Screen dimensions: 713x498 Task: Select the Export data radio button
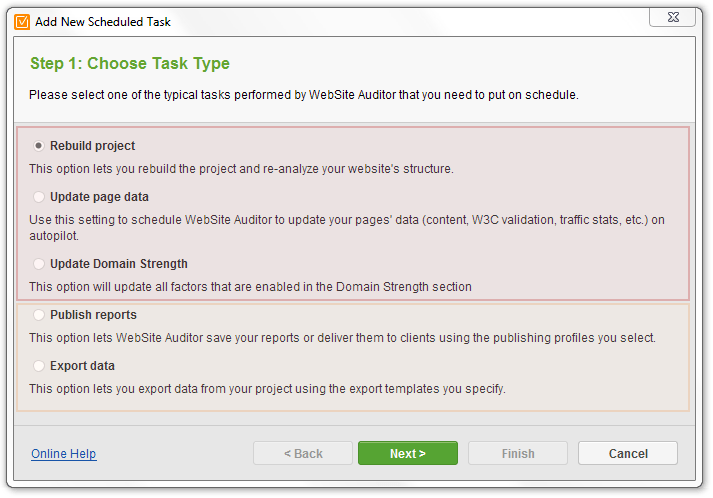click(39, 366)
